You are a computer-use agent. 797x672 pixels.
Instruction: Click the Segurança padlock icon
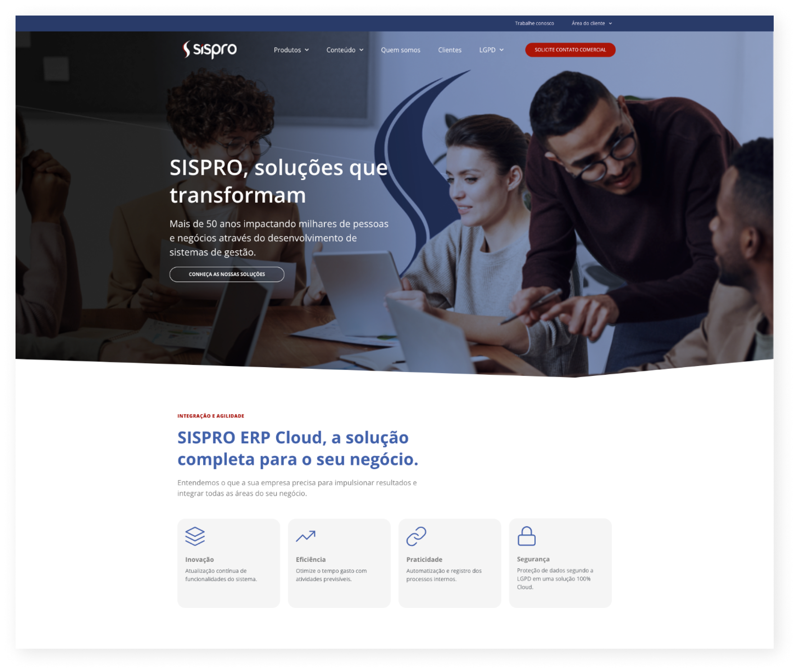pos(527,536)
